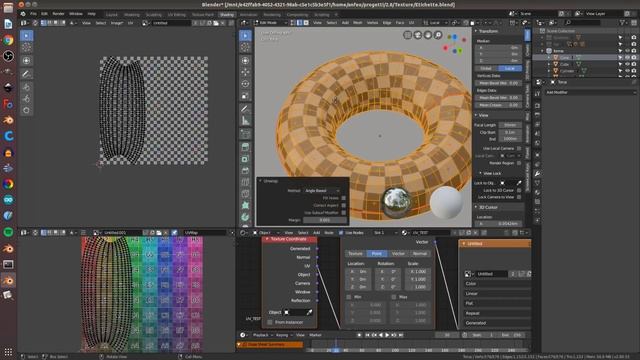Choose the Move tool in 3D viewport toolbar
The width and height of the screenshot is (640, 360).
pos(245,72)
